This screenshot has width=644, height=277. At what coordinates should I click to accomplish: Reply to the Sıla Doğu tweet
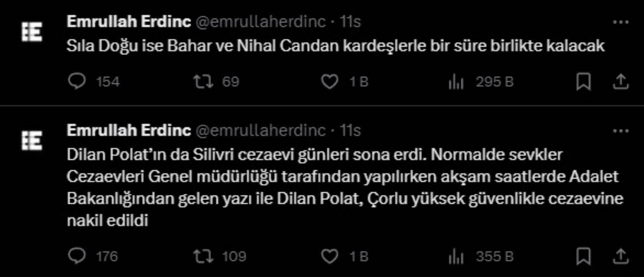77,82
